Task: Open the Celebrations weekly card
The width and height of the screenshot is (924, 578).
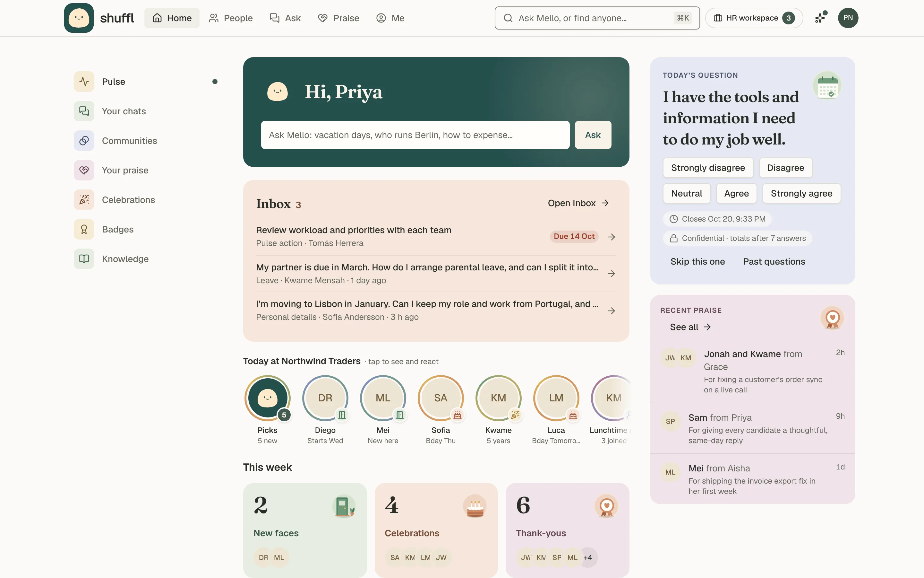Action: click(x=436, y=530)
